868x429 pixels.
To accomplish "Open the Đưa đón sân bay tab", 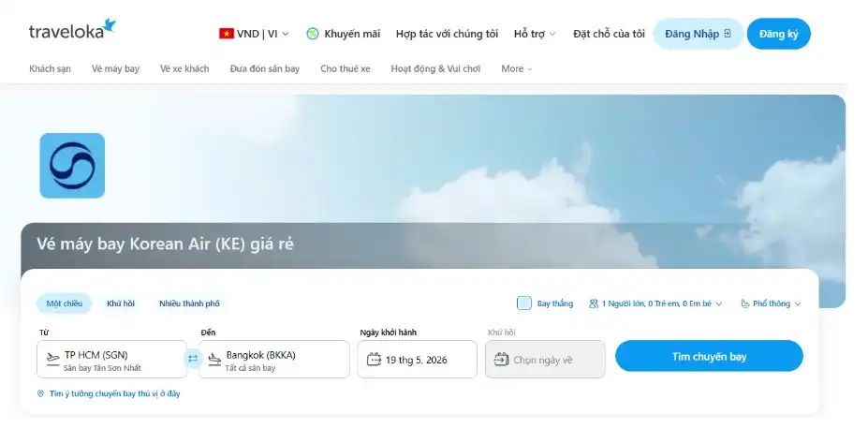I will coord(265,68).
